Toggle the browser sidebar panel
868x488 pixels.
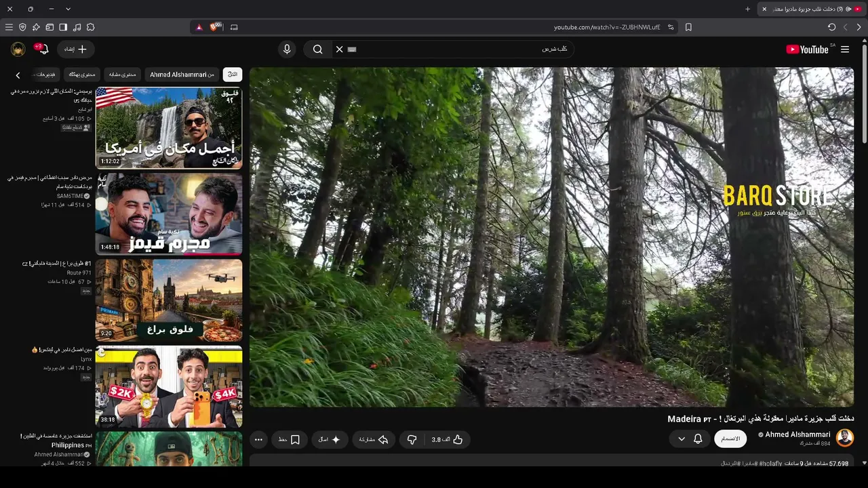63,27
